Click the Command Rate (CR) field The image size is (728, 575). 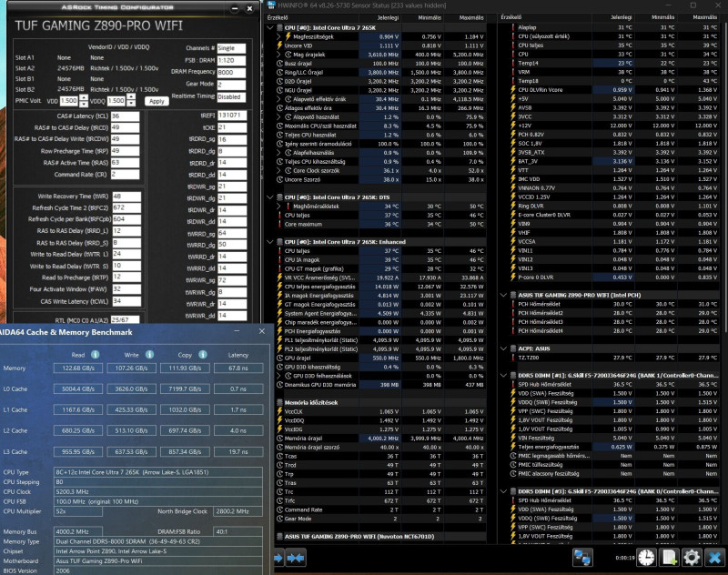pyautogui.click(x=125, y=175)
